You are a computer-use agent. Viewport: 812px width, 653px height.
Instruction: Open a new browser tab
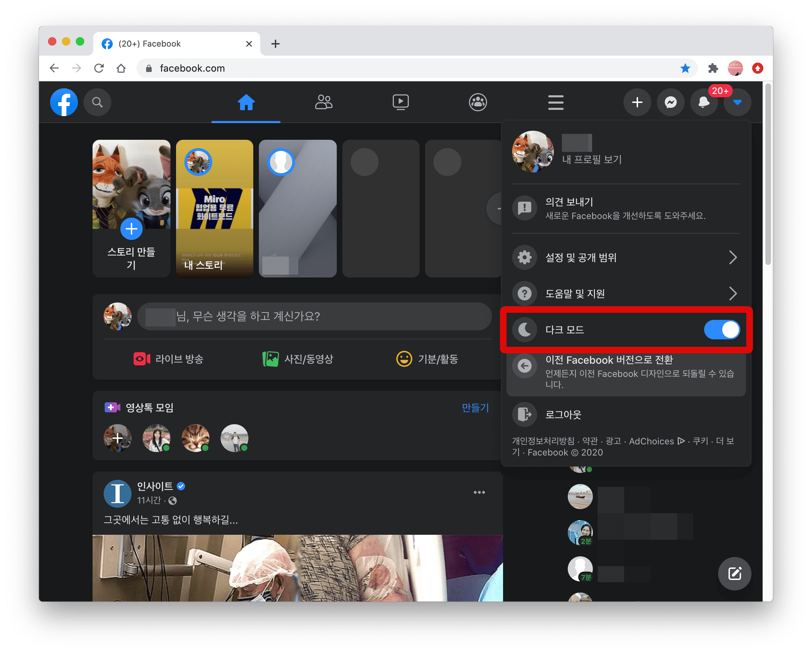(275, 44)
